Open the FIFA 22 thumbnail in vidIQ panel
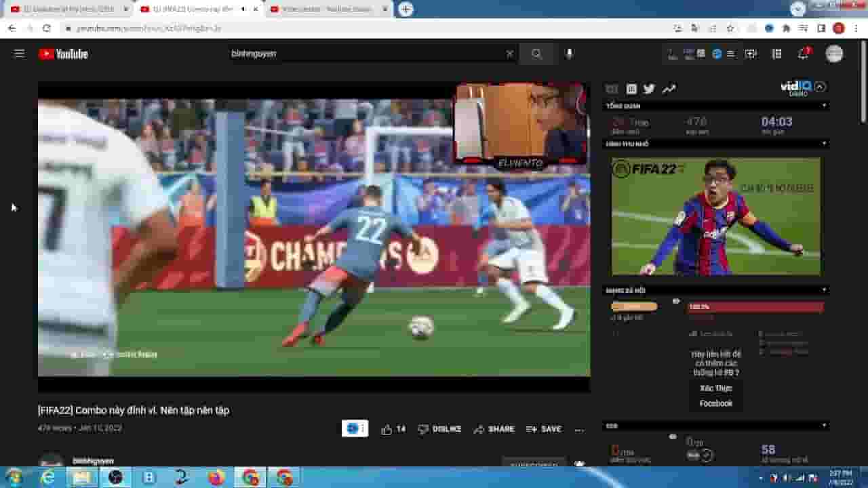 (716, 216)
